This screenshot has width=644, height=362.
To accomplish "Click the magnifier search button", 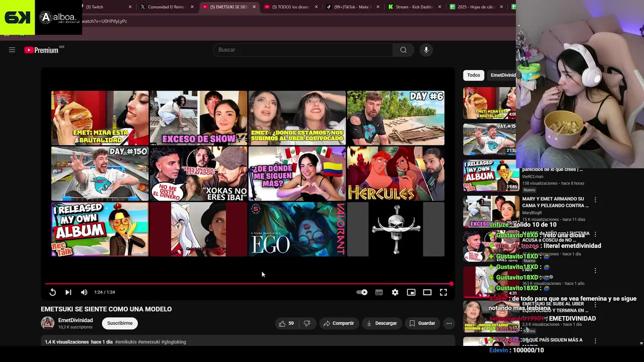I will click(403, 50).
